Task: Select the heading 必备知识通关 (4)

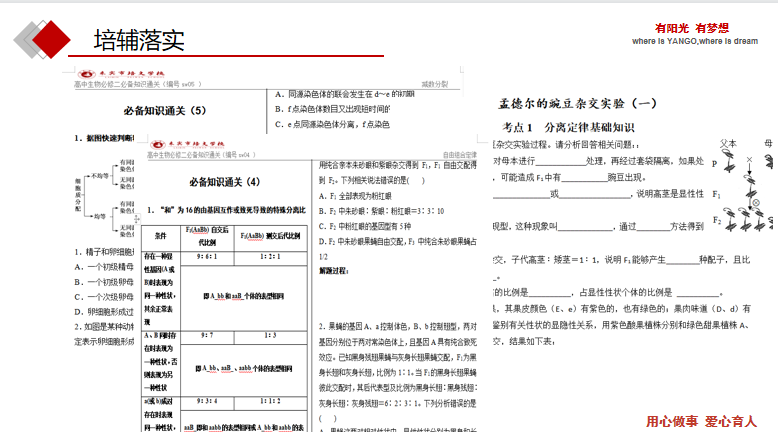Action: [224, 182]
